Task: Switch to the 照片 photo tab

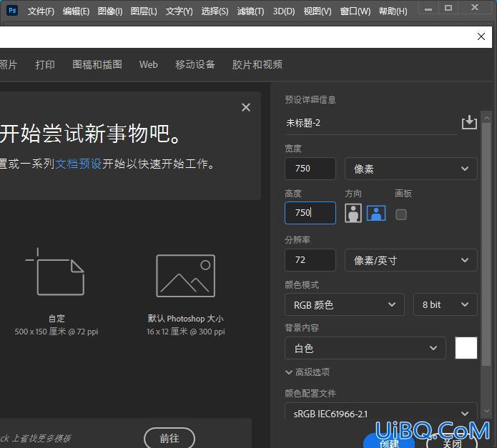Action: pos(9,64)
